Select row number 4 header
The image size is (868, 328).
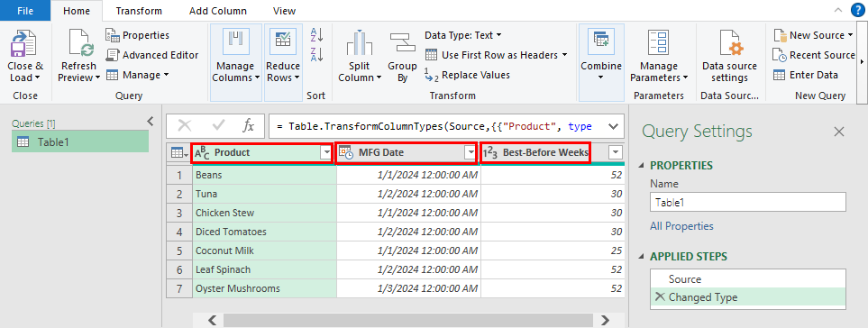coord(179,232)
